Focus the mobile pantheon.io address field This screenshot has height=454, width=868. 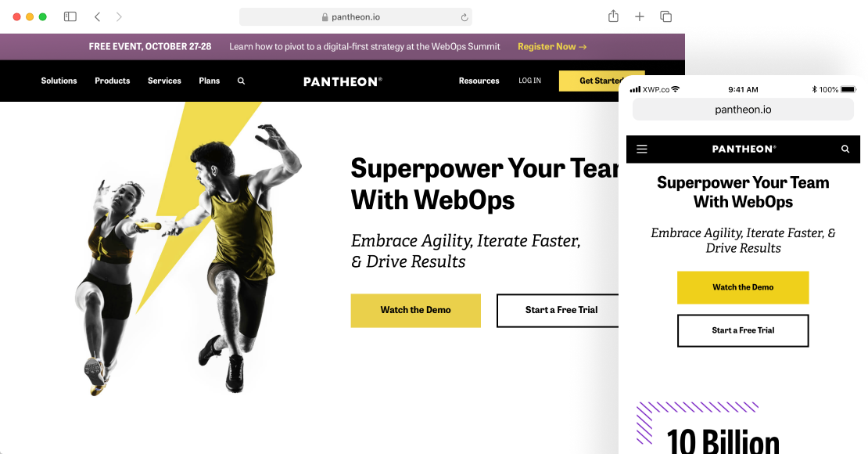point(743,110)
